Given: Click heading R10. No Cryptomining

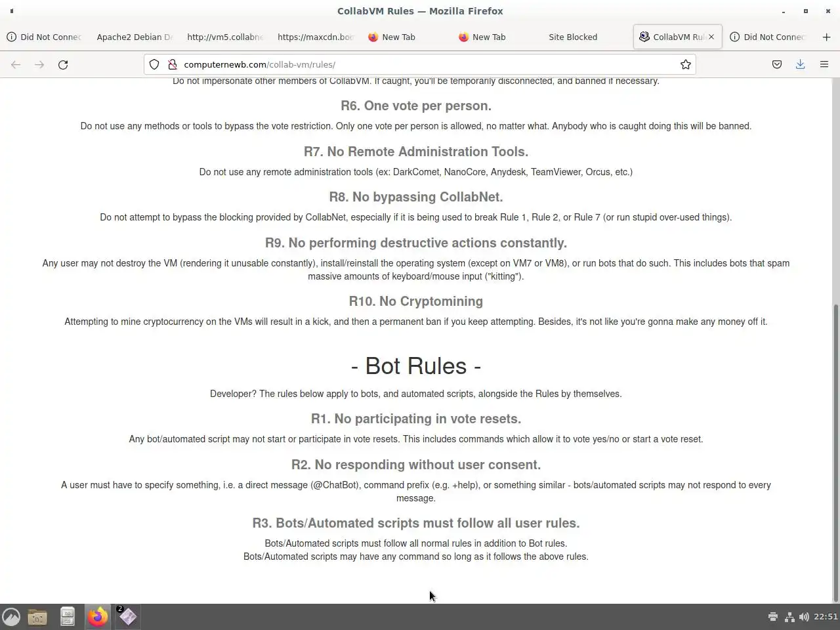Looking at the screenshot, I should 416,301.
